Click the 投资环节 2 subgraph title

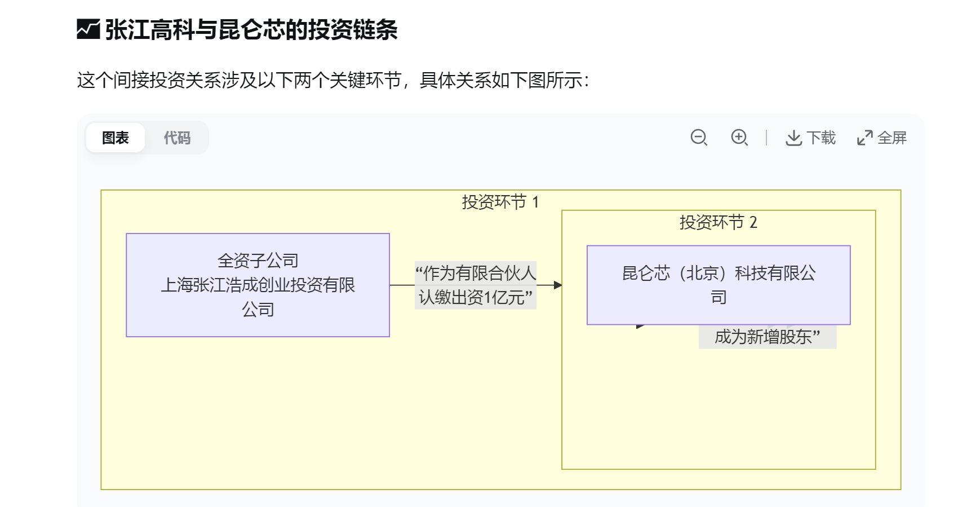click(718, 222)
